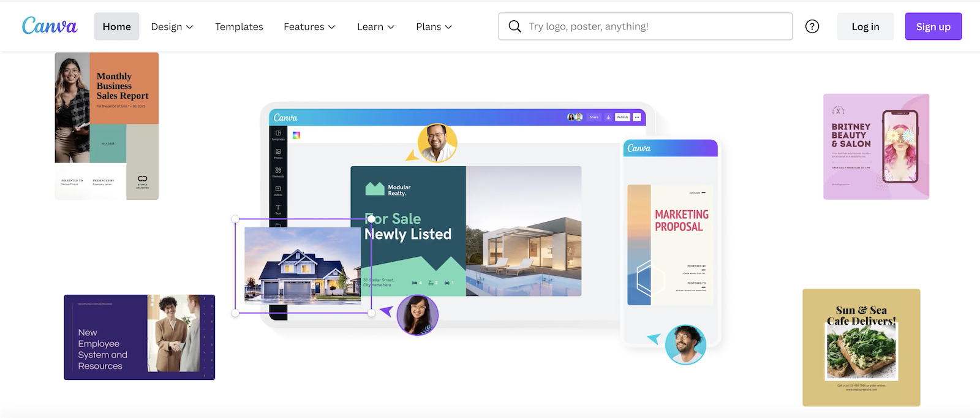Click the rainbow color swatch in the mockup editor
Screen dimensions: 980x418
click(x=296, y=135)
